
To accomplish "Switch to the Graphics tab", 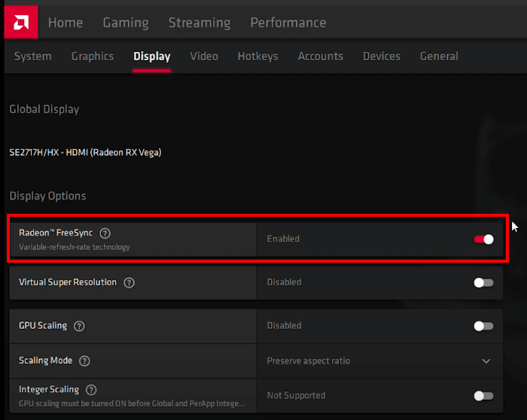I will [93, 56].
